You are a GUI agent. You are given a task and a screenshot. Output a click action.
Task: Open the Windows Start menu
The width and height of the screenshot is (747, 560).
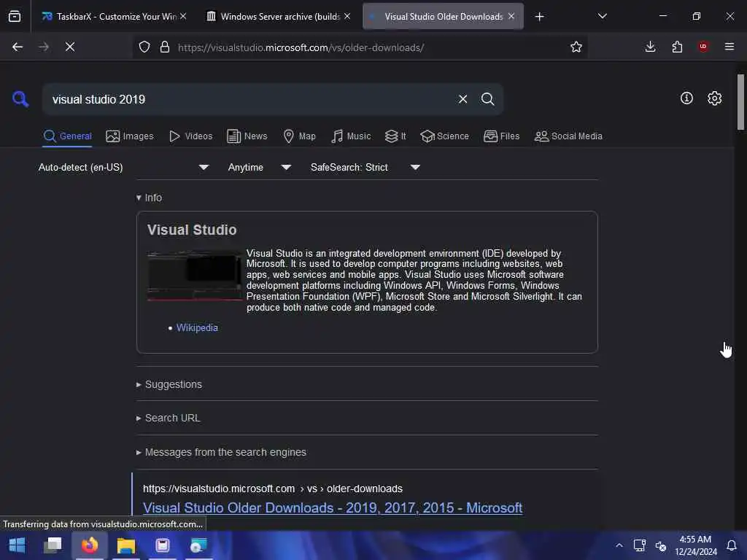pos(18,545)
